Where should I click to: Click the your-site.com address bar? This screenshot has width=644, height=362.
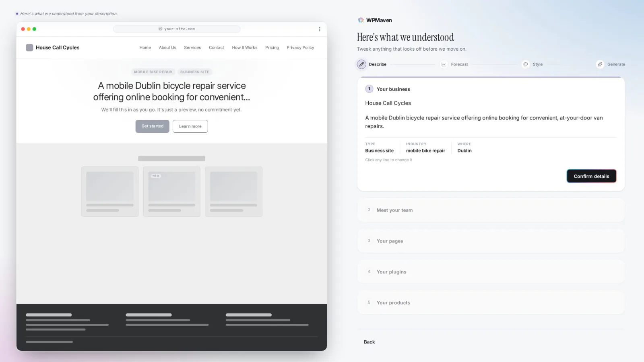click(177, 29)
